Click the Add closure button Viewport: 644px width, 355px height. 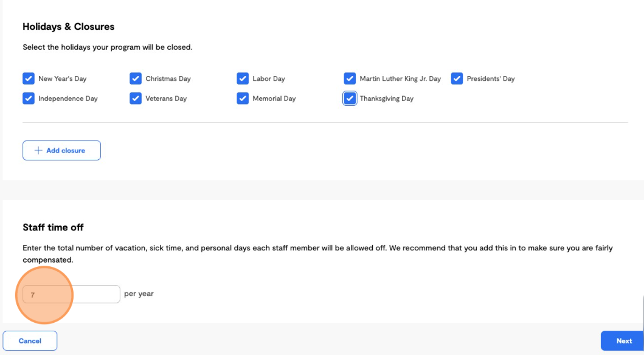tap(61, 151)
